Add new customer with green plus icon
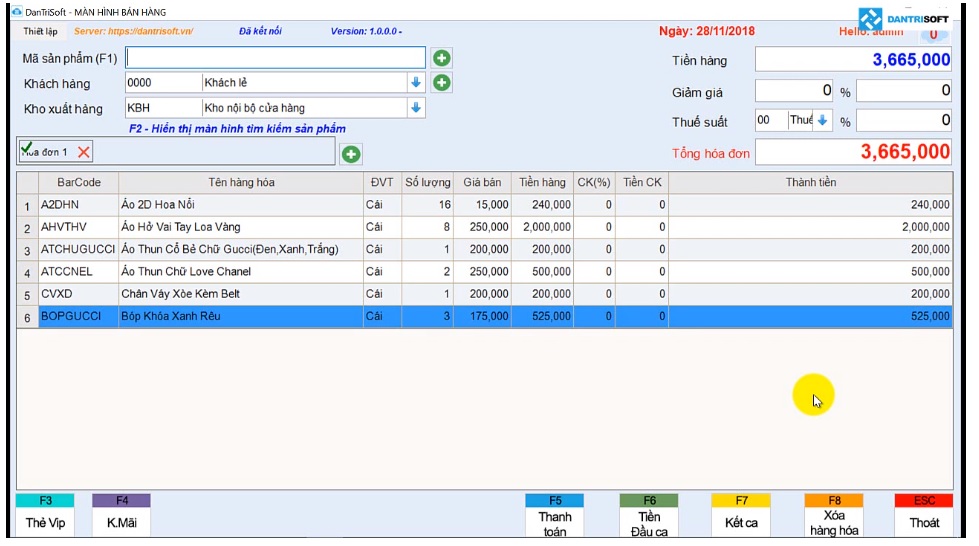Viewport: 979px width, 546px height. pos(441,82)
